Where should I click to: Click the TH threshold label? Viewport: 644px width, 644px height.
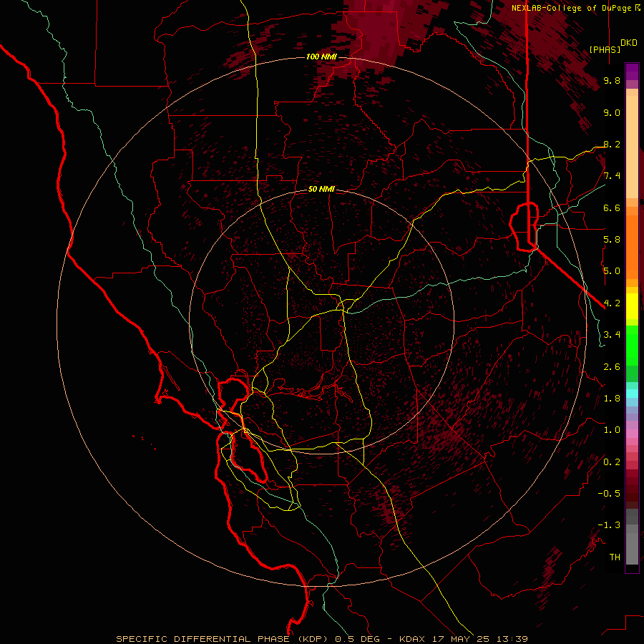pyautogui.click(x=615, y=557)
